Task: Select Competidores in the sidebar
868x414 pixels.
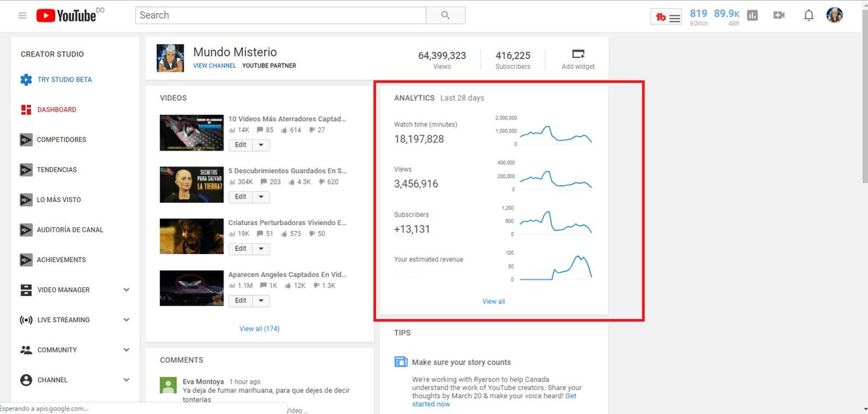Action: (x=61, y=140)
